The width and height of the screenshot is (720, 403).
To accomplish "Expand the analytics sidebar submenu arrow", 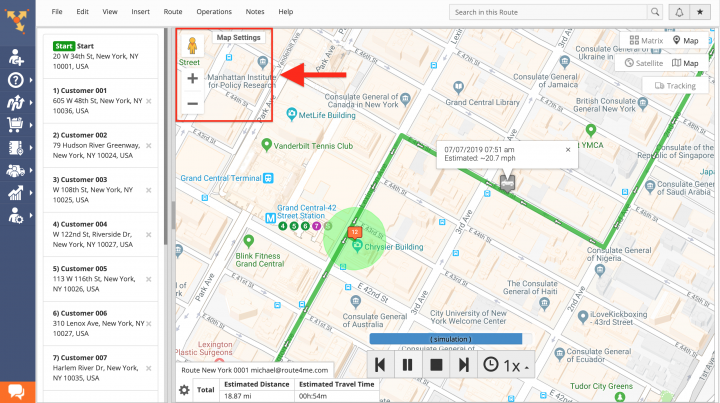I will [31, 193].
